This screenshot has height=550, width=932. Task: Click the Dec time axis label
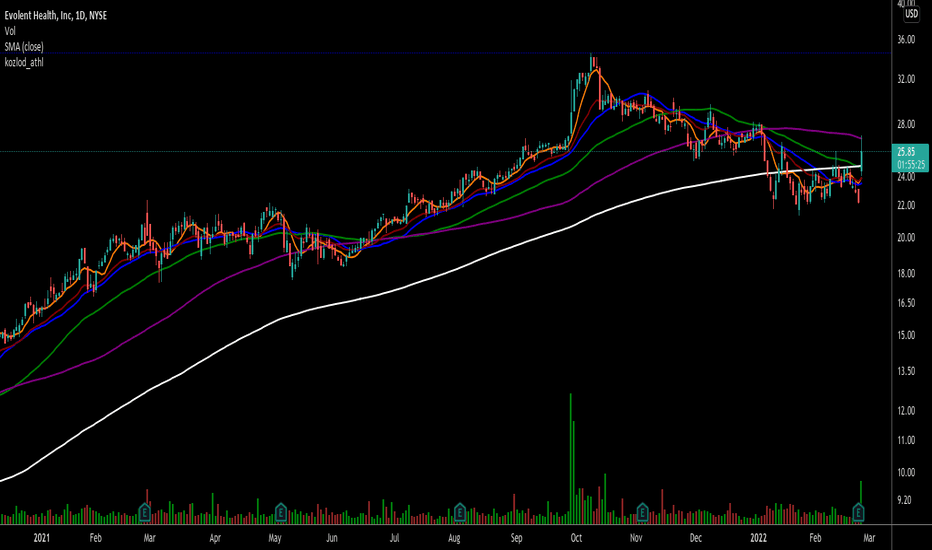(695, 538)
